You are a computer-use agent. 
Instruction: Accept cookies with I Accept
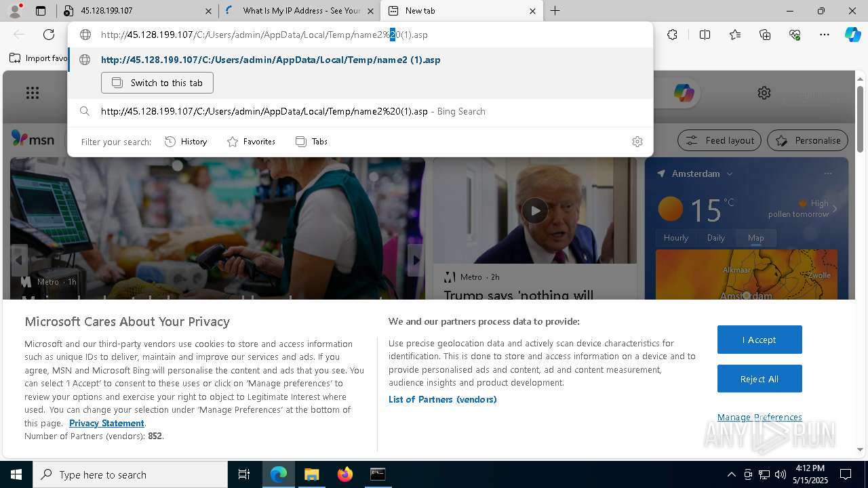759,340
